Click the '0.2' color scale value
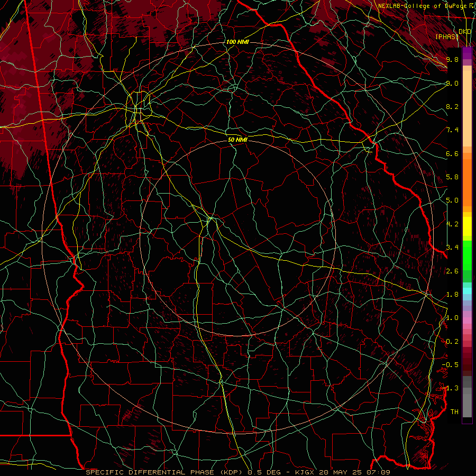 pos(452,342)
